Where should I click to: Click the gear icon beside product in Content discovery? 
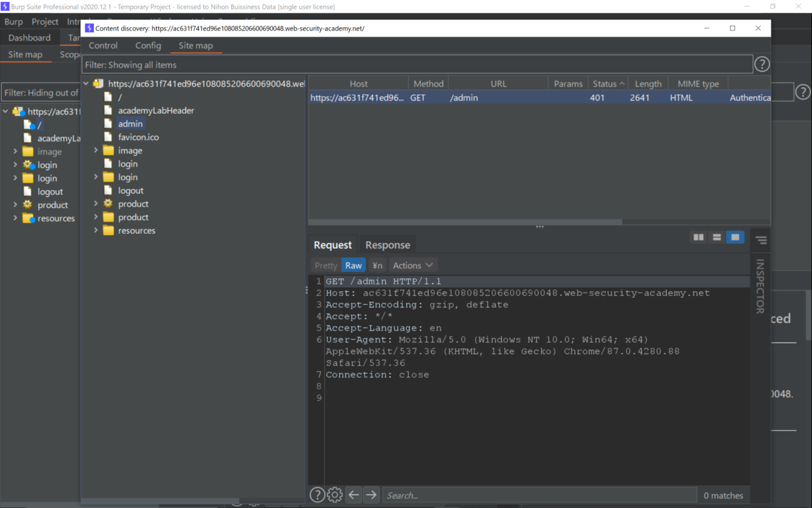click(x=108, y=204)
